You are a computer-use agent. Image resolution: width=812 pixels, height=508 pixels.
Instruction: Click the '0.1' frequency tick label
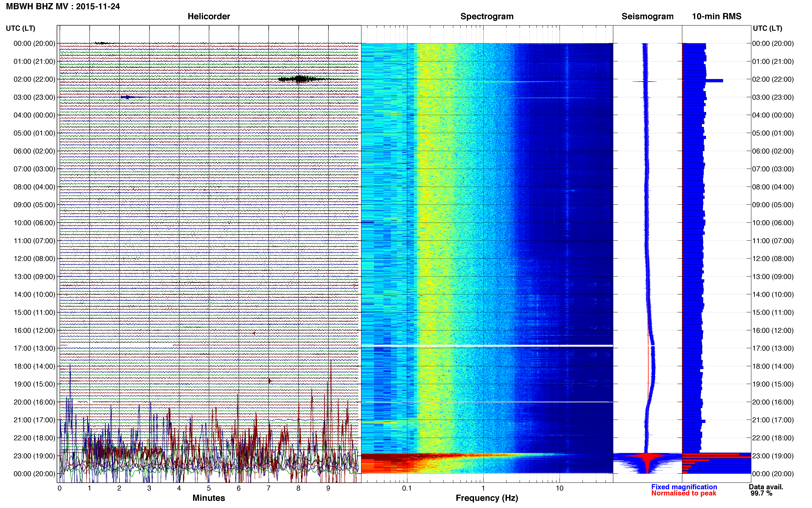pos(407,488)
